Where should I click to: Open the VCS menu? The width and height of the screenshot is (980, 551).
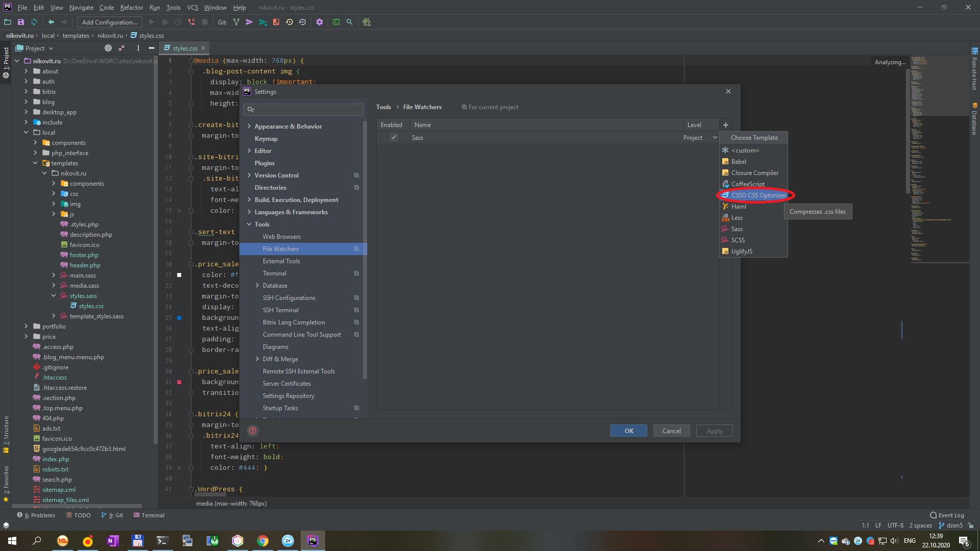192,8
